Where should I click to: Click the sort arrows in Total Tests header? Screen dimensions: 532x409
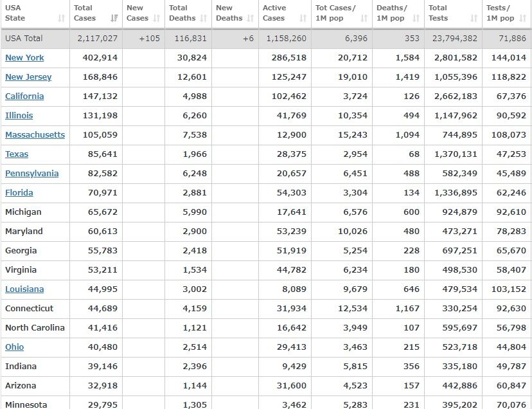474,19
